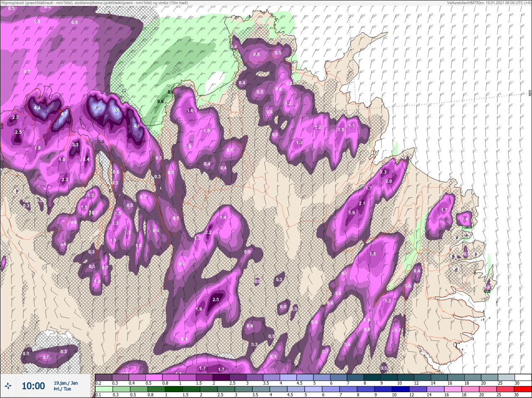The height and width of the screenshot is (398, 532).
Task: Click the 10:00 forecast time display
Action: tap(33, 386)
